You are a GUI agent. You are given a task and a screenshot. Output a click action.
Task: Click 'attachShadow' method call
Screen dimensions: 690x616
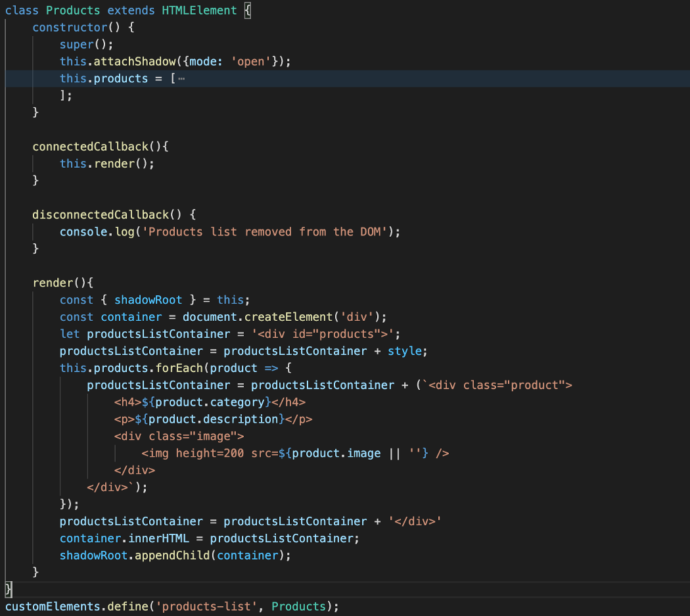click(x=135, y=61)
